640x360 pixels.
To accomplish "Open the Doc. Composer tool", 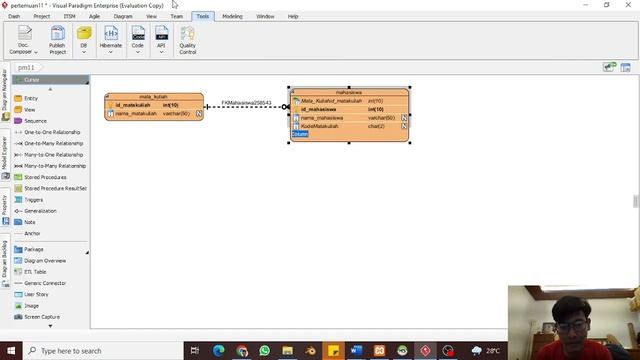I will coord(24,40).
